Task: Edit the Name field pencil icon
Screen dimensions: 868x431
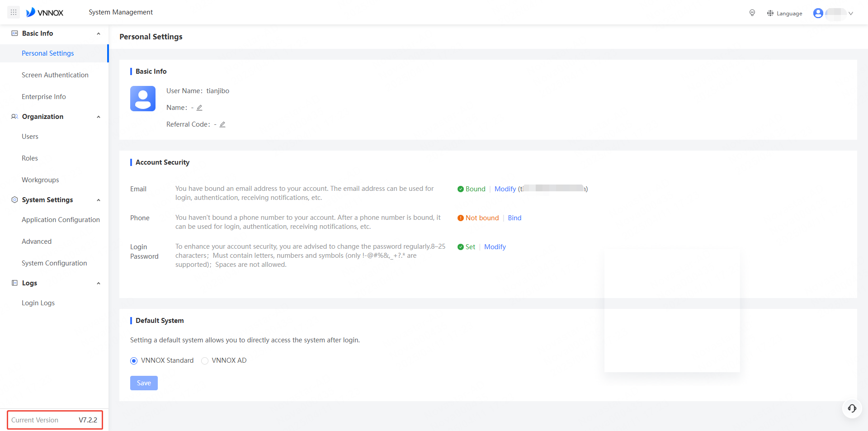Action: tap(199, 108)
